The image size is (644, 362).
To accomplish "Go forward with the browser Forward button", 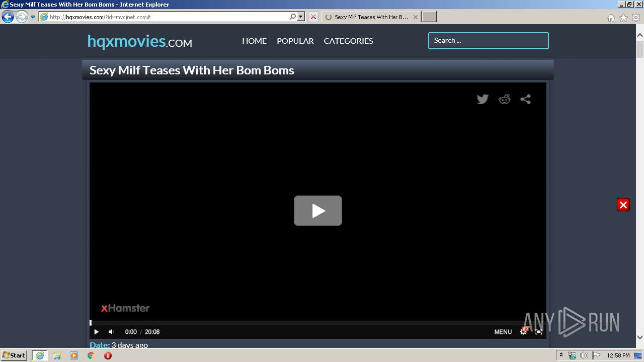I will (22, 17).
